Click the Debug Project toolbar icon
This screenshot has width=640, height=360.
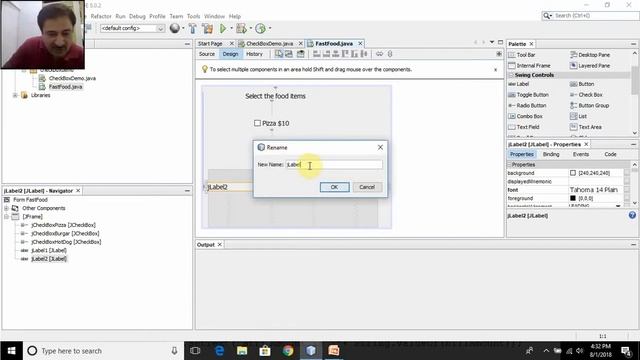coord(241,28)
